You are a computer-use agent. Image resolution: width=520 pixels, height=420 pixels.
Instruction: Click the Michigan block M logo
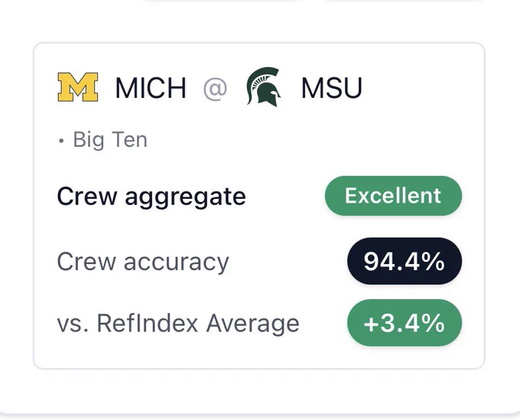pos(78,87)
